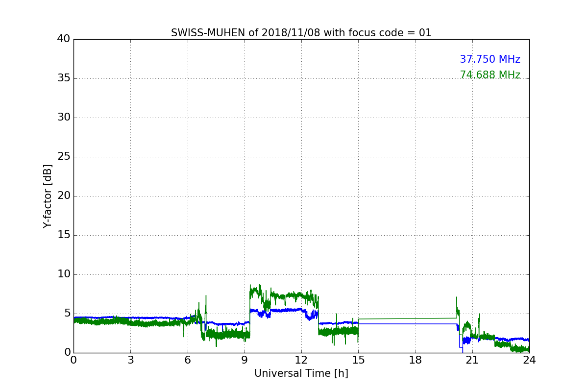Click the x-axis tick label '24'

pos(529,360)
